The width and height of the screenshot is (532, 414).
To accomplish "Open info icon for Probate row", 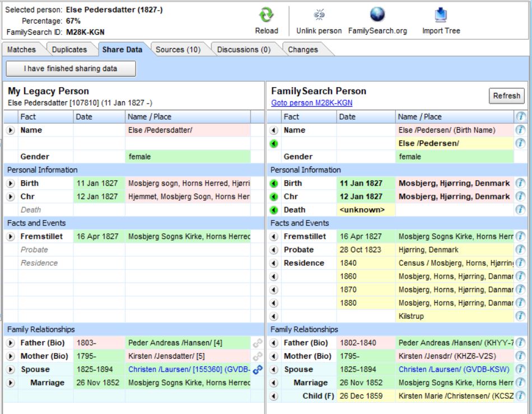I will (x=520, y=250).
